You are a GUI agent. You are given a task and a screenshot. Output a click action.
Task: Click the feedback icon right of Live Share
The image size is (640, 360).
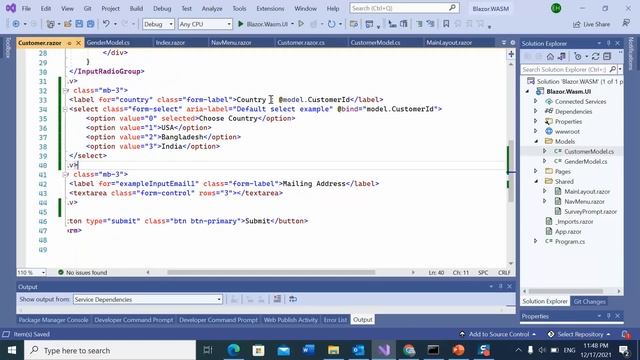coord(626,24)
